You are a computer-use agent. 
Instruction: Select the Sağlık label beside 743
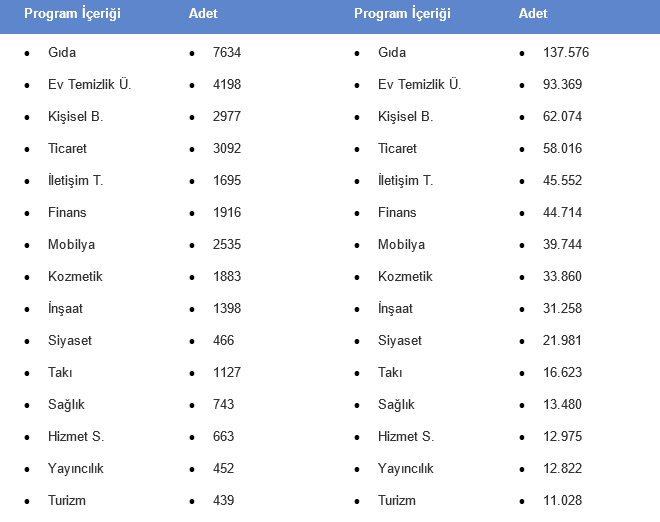tap(66, 405)
